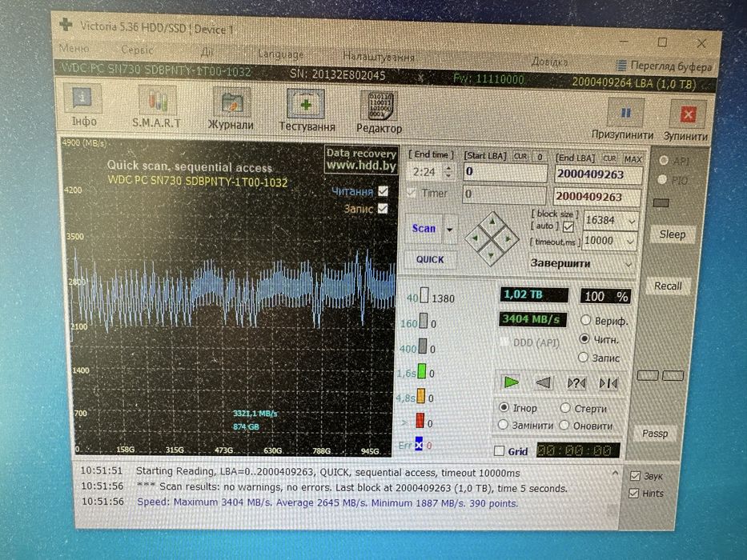Click the 0 button beside Start LBA CUR
Image resolution: width=747 pixels, height=560 pixels.
(540, 157)
